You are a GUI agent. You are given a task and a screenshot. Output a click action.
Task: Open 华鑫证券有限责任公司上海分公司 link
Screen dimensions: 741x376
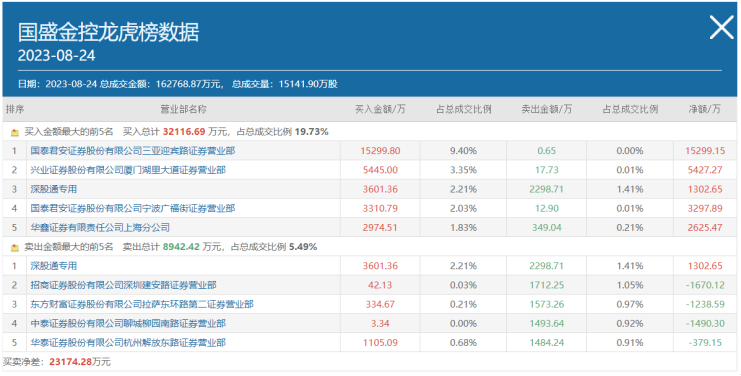(x=100, y=228)
